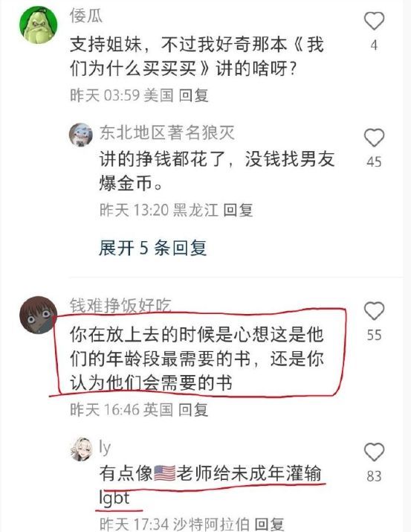Select the reply text 讲的挣钱都花了

[x=217, y=171]
